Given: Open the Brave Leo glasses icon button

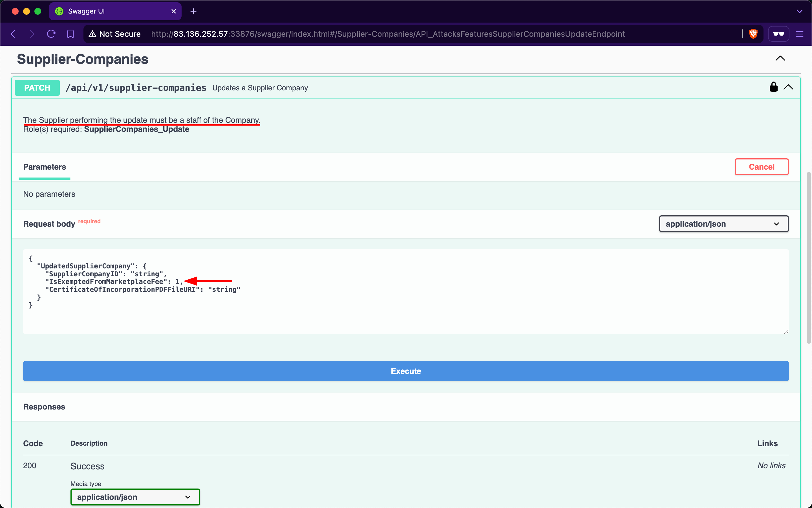Looking at the screenshot, I should (x=778, y=34).
